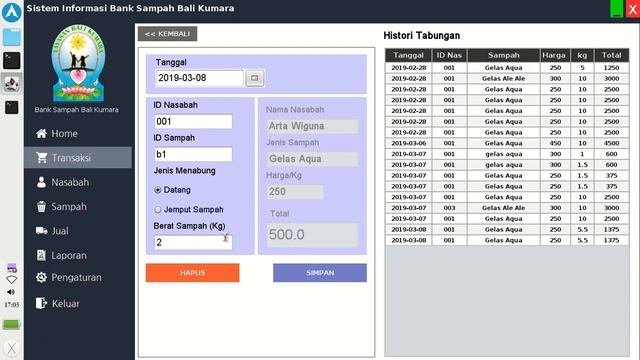The image size is (640, 360).
Task: Click the Harga/Kg field showing 250
Action: point(295,192)
